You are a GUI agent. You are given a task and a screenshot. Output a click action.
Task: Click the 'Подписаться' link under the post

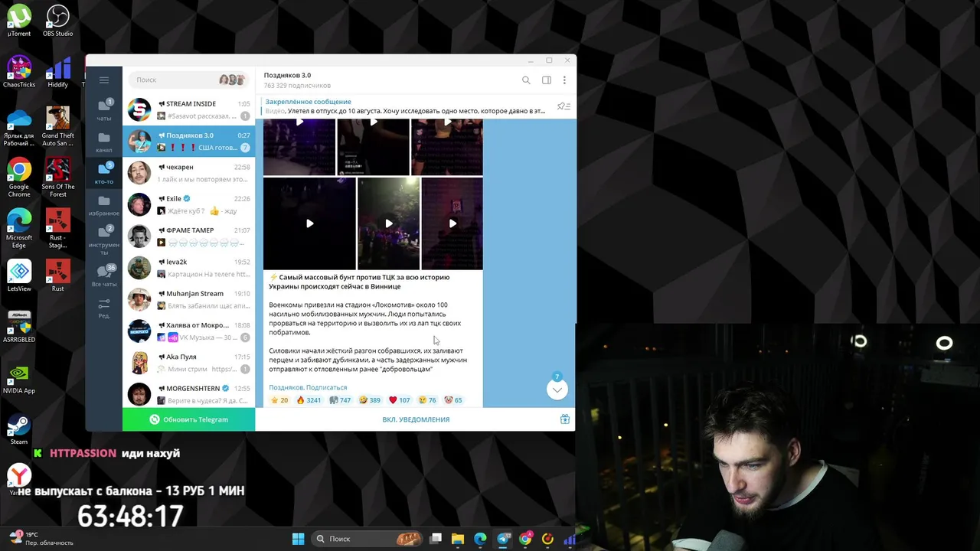(x=326, y=387)
